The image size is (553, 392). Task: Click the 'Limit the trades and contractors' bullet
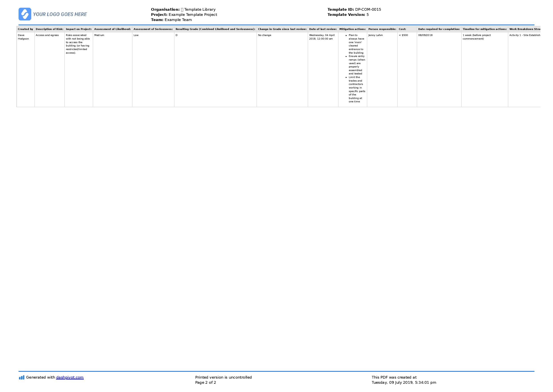[357, 89]
